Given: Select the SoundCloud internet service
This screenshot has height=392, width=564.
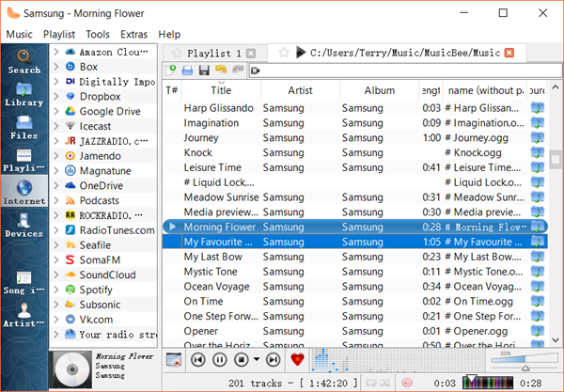Looking at the screenshot, I should [x=107, y=274].
